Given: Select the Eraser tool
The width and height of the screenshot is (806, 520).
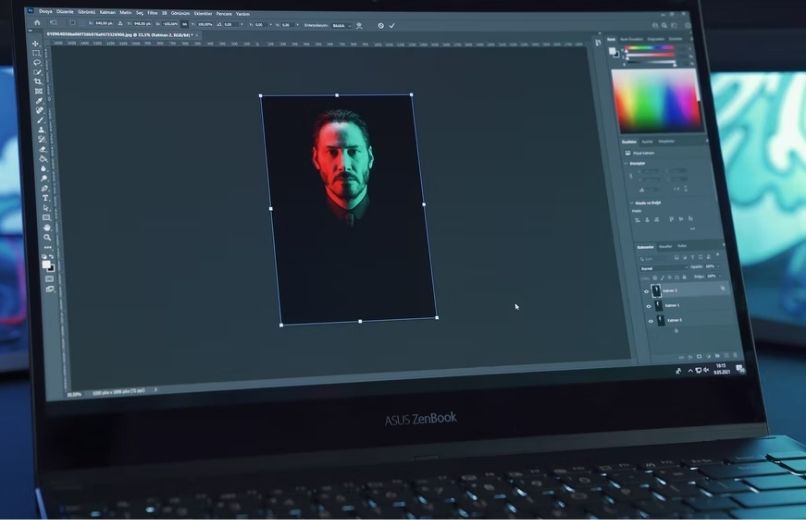Looking at the screenshot, I should point(42,149).
